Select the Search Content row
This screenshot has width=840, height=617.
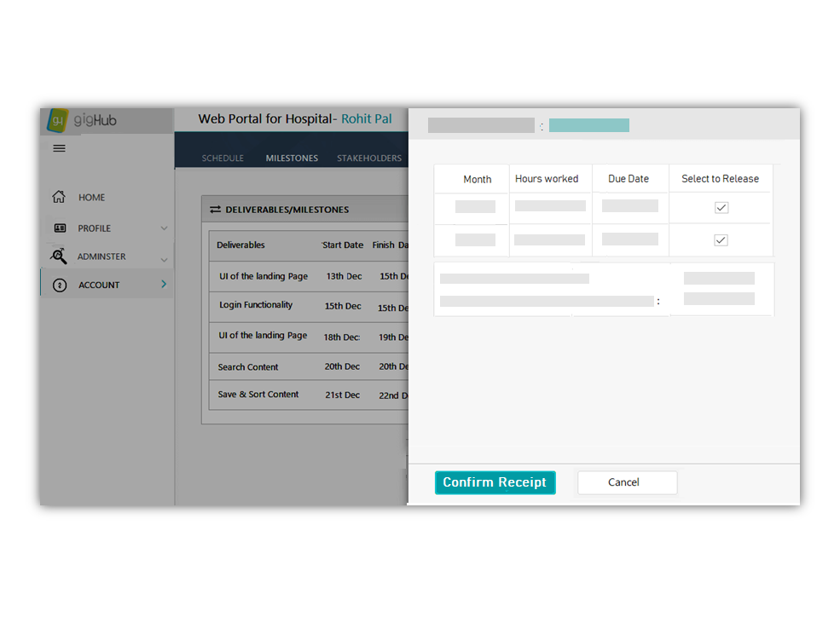click(309, 367)
